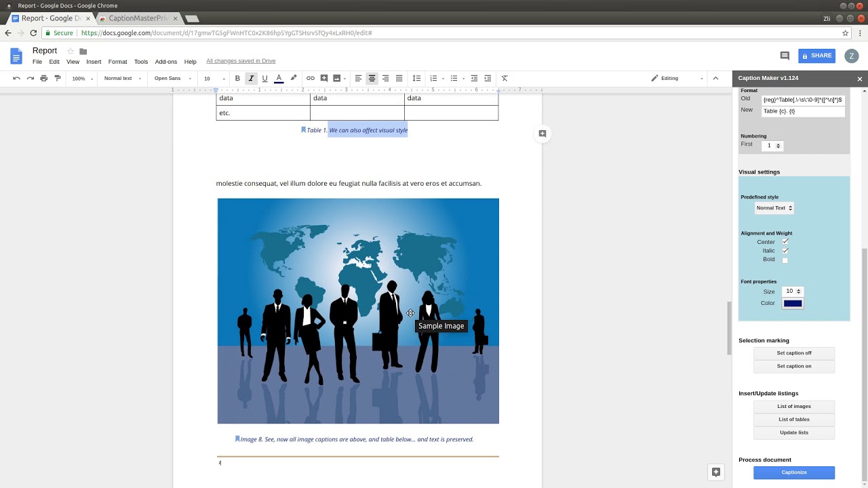The height and width of the screenshot is (488, 868).
Task: Open line spacing options
Action: [416, 79]
